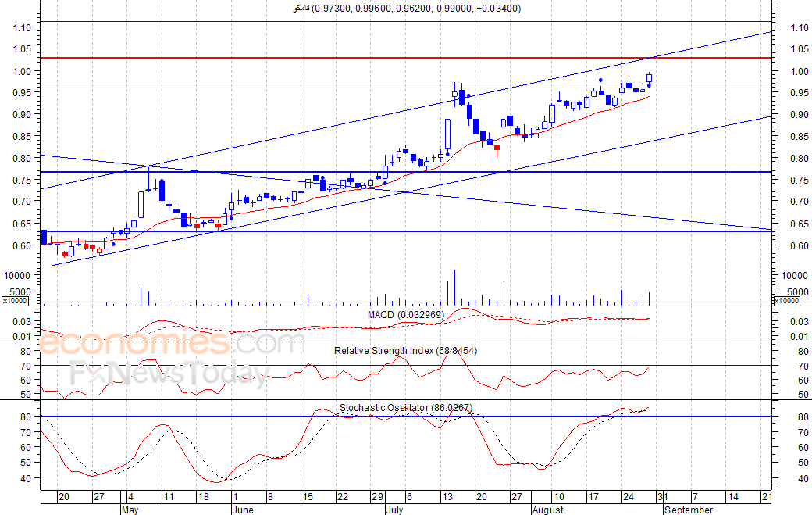This screenshot has width=812, height=515.
Task: Click date 24 on the time axis
Action: pyautogui.click(x=629, y=497)
